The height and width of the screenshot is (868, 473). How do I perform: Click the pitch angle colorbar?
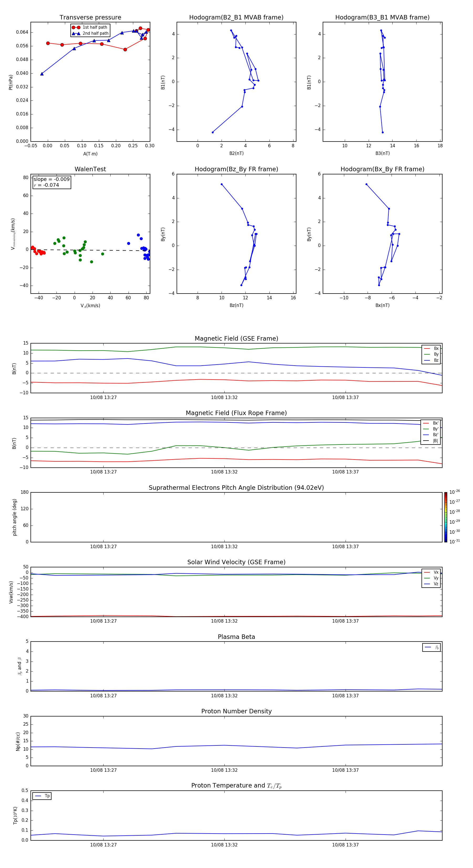(446, 517)
